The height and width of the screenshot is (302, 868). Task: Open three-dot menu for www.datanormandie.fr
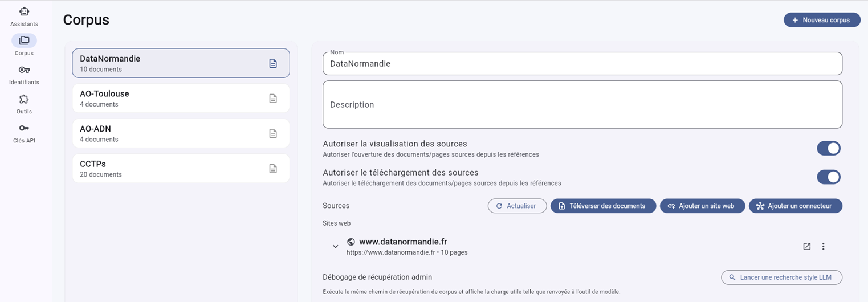click(x=823, y=246)
